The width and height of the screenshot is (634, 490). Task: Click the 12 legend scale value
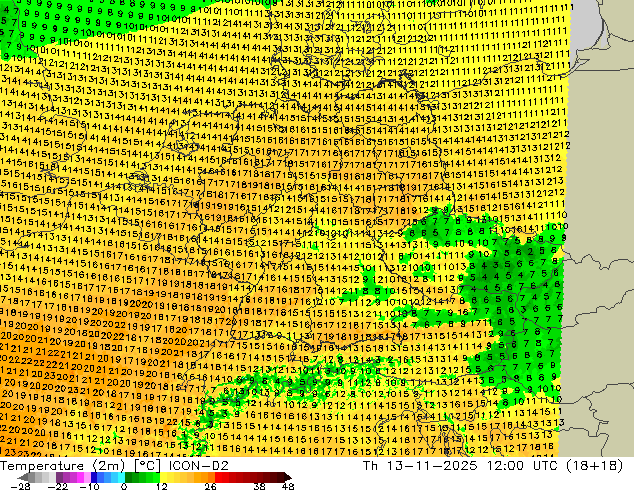point(162,486)
